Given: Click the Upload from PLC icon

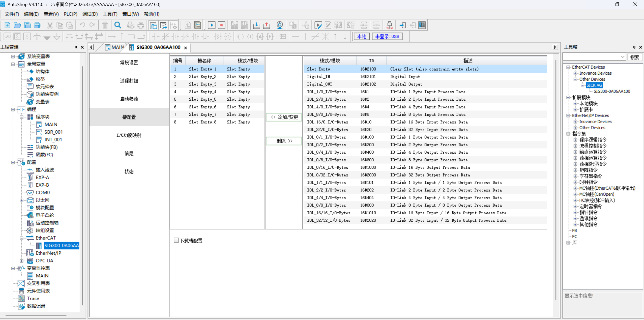Looking at the screenshot, I should tap(266, 25).
